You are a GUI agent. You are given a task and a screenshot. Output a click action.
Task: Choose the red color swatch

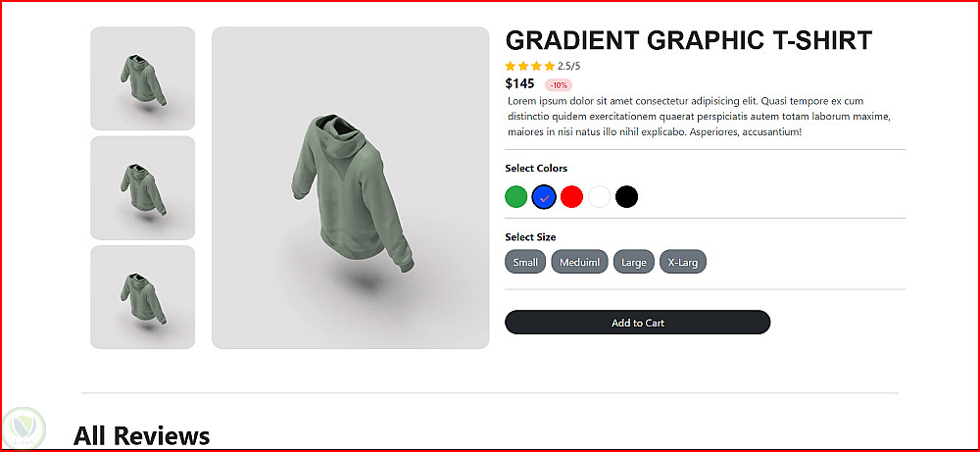(572, 197)
